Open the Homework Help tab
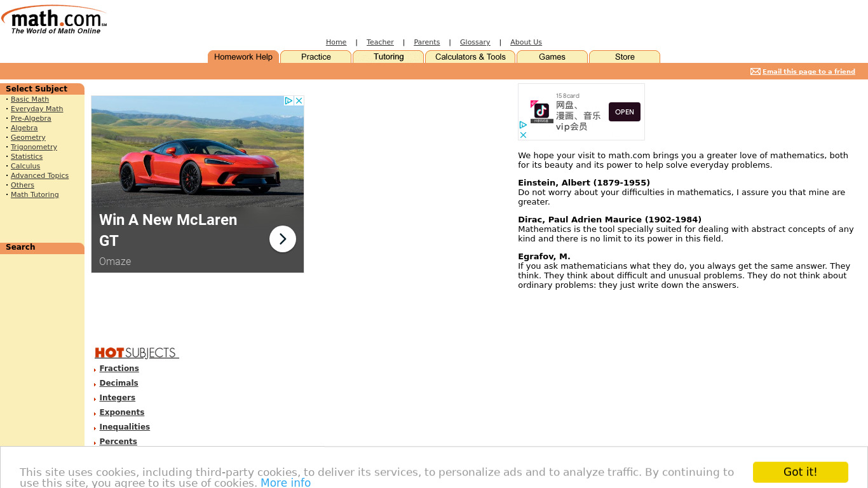 [x=243, y=57]
